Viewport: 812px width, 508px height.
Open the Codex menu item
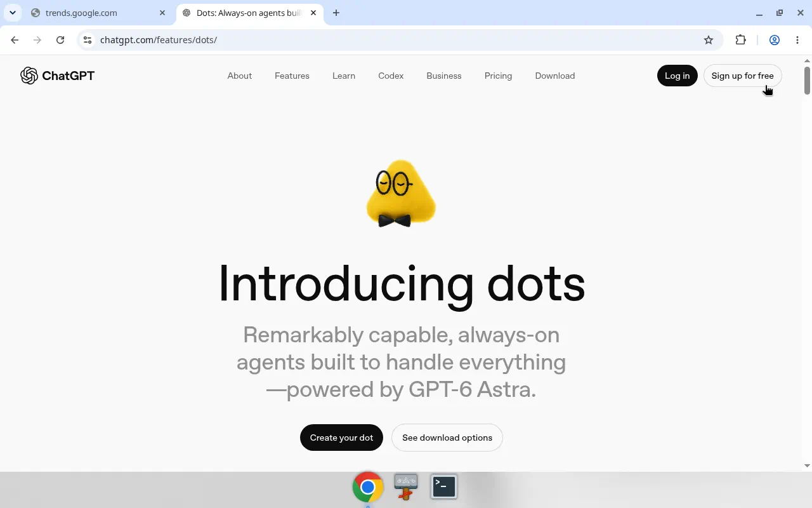coord(391,76)
